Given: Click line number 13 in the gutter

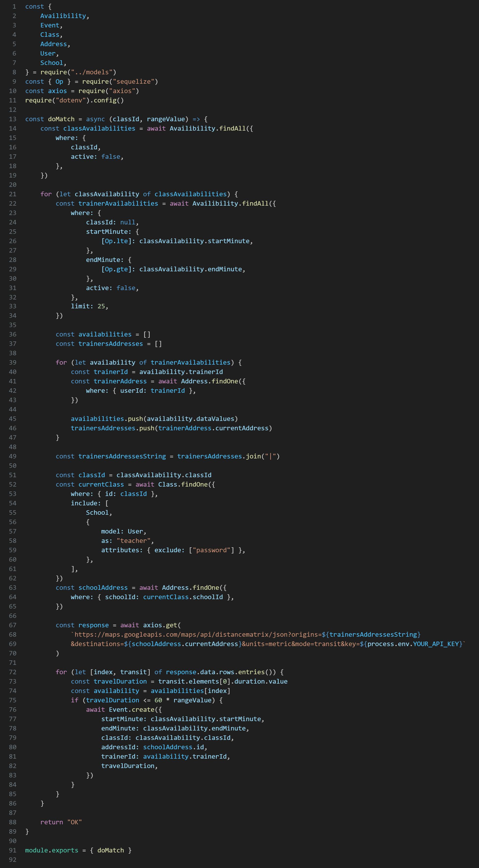Looking at the screenshot, I should click(12, 119).
